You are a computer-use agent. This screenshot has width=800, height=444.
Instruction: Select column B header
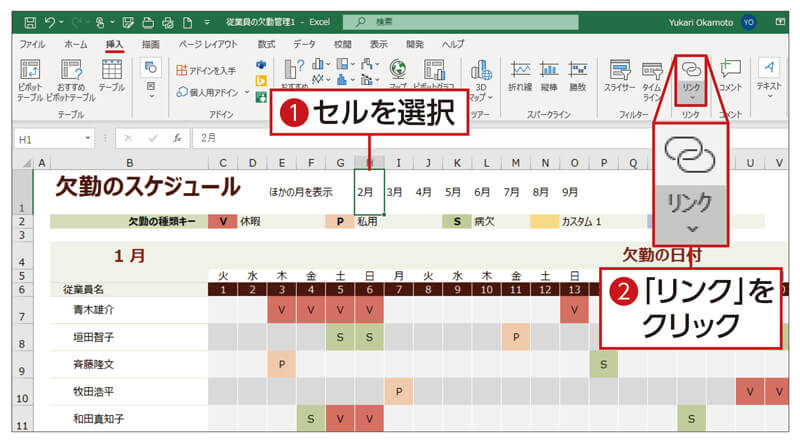pos(130,163)
